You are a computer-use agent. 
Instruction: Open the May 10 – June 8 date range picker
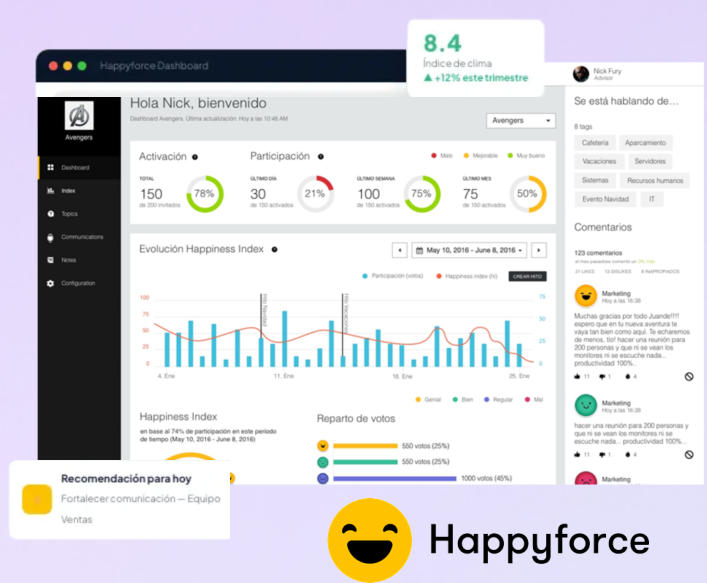point(470,250)
